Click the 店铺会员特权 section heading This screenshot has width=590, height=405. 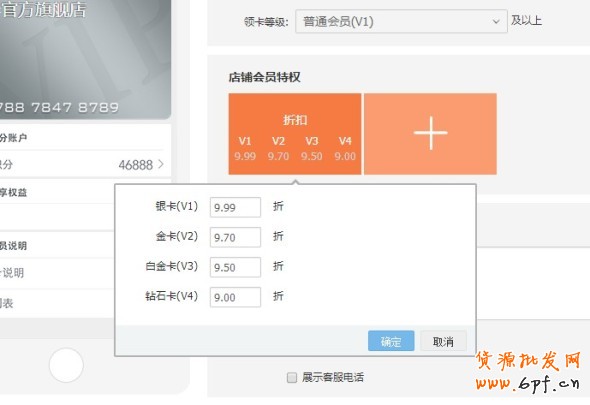(x=264, y=77)
